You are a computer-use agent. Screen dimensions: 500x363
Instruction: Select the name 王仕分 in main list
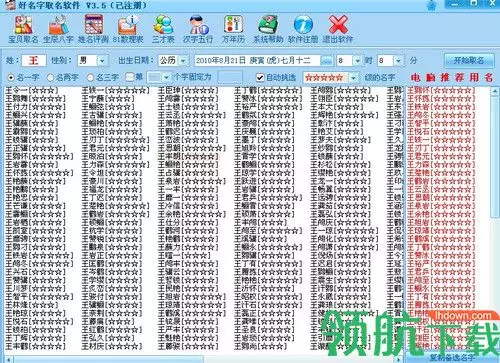pos(188,222)
